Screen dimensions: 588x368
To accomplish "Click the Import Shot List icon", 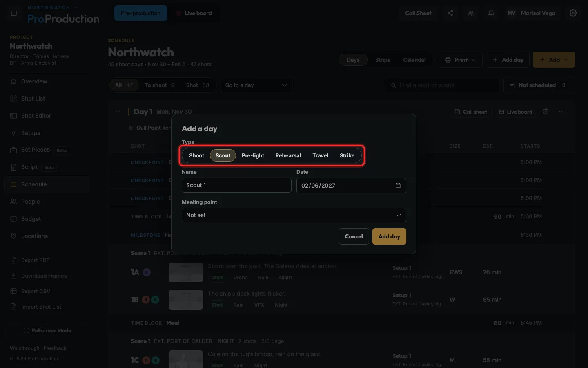I will pyautogui.click(x=13, y=307).
